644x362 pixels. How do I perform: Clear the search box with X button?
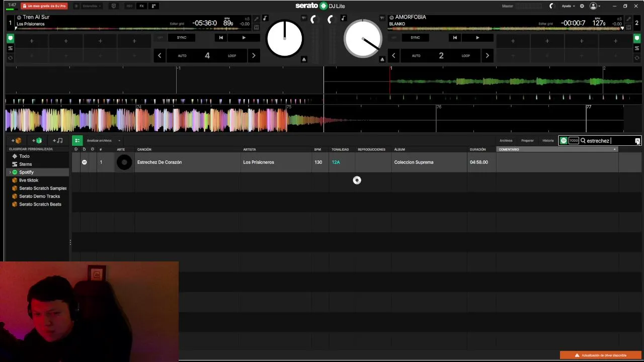637,141
